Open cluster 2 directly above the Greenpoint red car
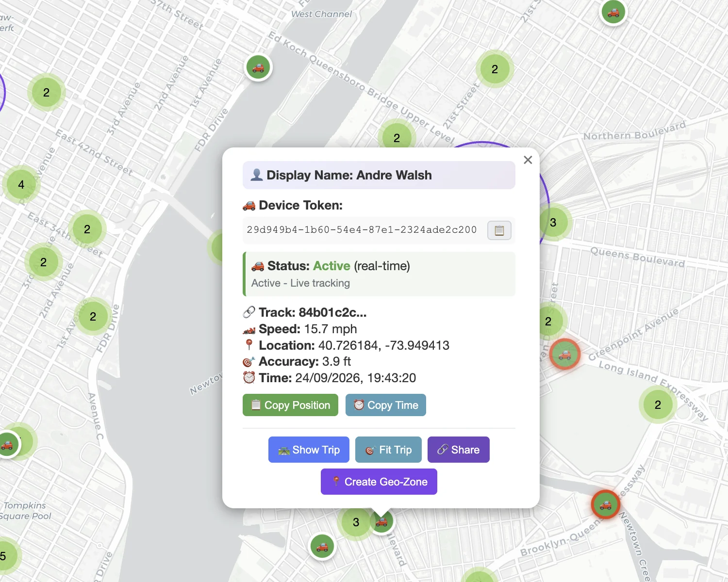This screenshot has height=582, width=728. coord(549,321)
